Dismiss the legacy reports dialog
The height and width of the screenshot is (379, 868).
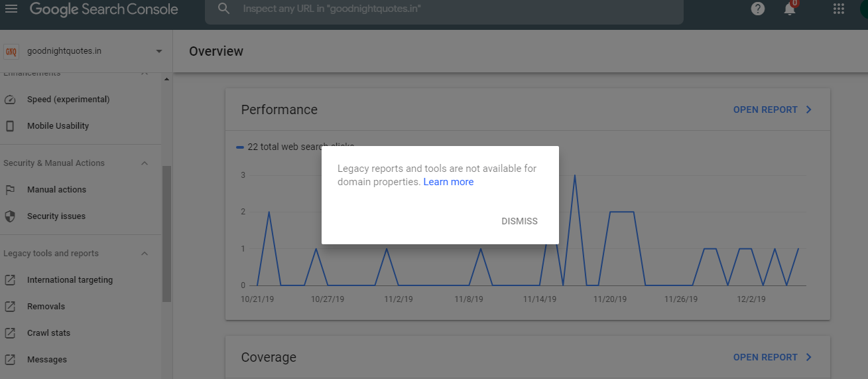point(519,221)
